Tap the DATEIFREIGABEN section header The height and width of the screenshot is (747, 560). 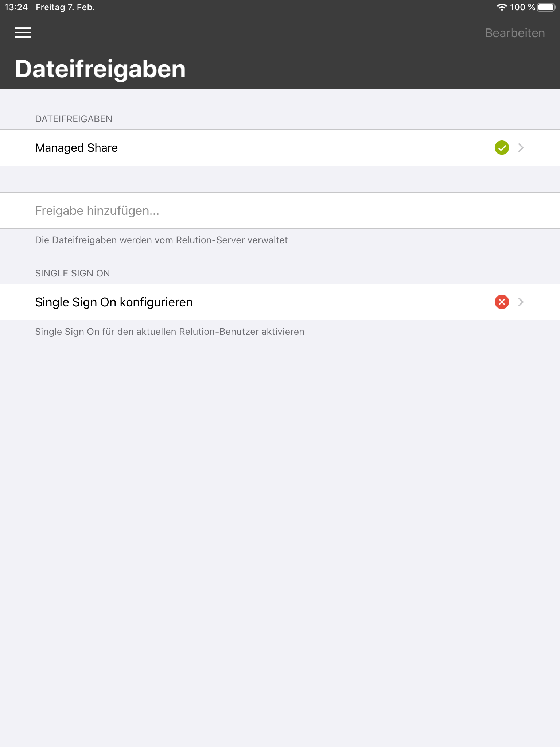click(74, 119)
